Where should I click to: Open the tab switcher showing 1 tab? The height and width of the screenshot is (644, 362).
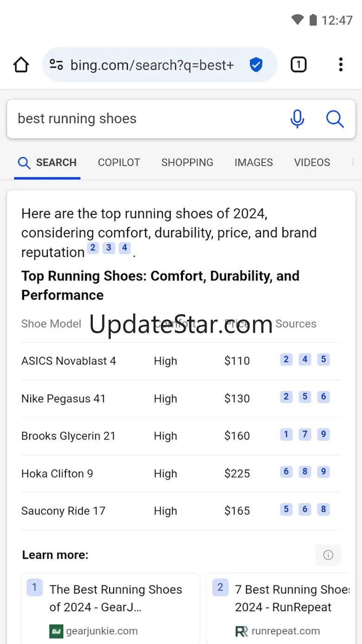click(298, 65)
